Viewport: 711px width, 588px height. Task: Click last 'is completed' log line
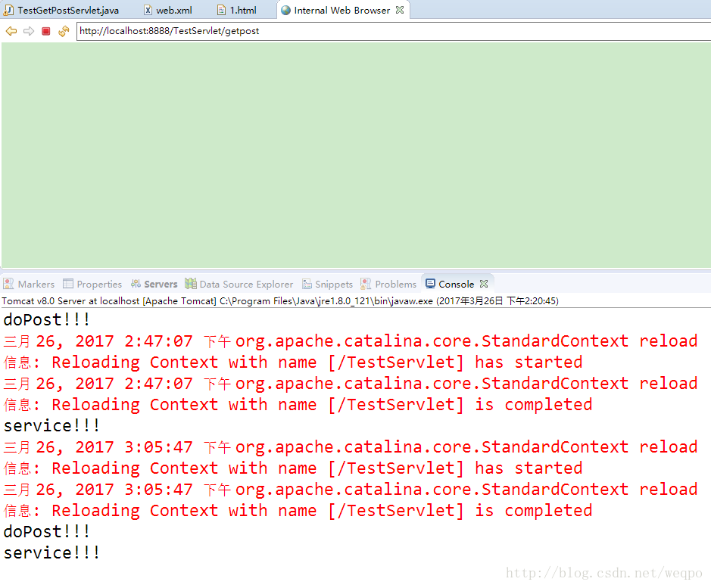point(298,511)
